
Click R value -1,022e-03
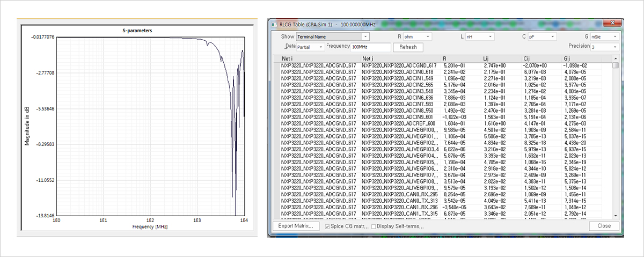[x=455, y=116]
